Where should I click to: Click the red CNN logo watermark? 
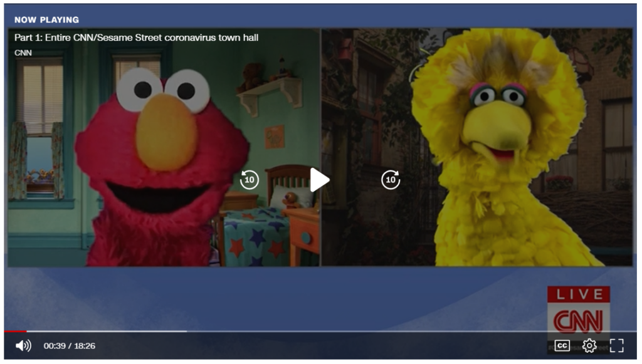[x=578, y=321]
